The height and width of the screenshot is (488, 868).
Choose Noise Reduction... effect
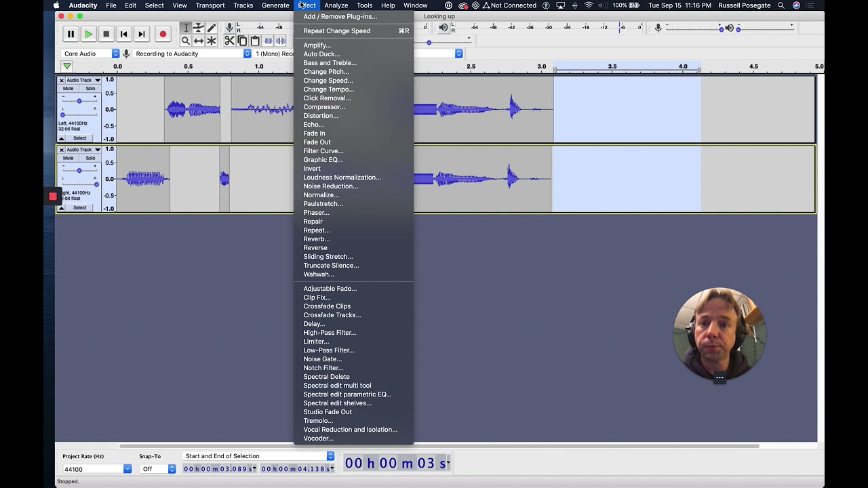(x=330, y=186)
